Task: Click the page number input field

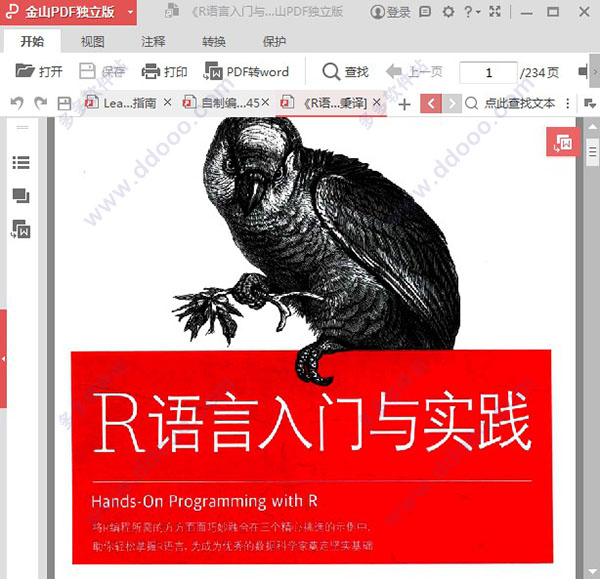Action: coord(488,72)
